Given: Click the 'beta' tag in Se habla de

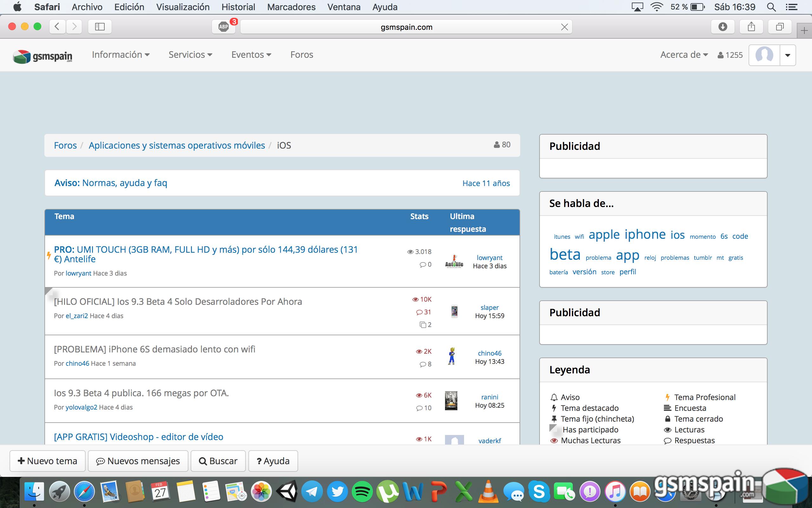Looking at the screenshot, I should (565, 254).
